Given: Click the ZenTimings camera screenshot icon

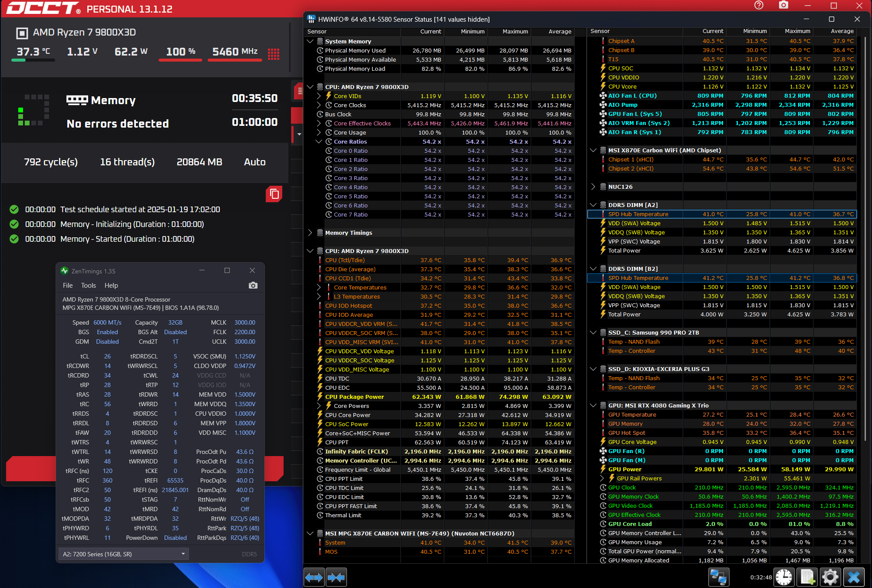Looking at the screenshot, I should [253, 285].
